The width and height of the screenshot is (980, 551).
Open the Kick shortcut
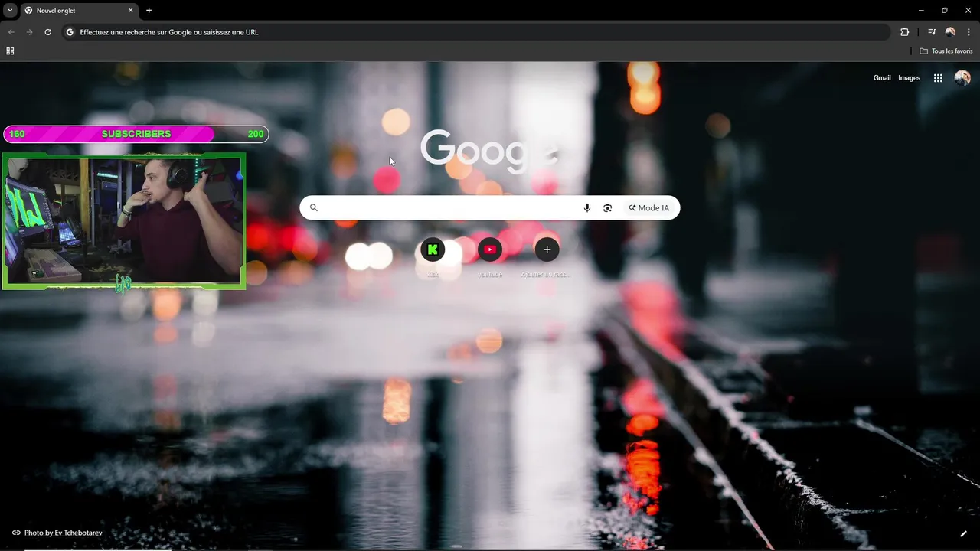(x=433, y=249)
